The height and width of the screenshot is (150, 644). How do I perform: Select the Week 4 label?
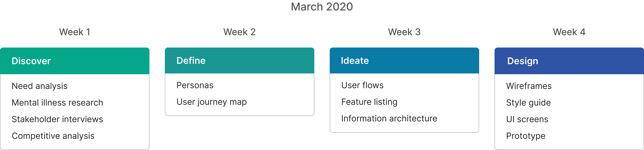tap(569, 32)
